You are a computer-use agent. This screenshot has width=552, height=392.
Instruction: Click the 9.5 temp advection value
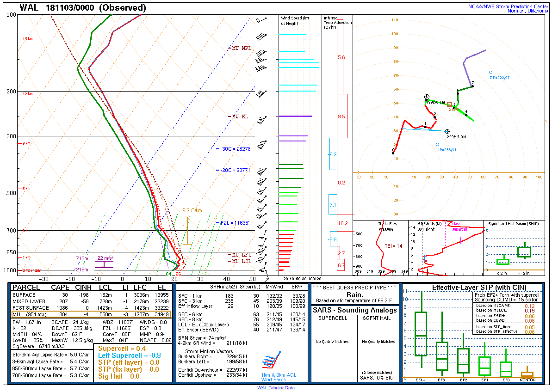point(341,116)
